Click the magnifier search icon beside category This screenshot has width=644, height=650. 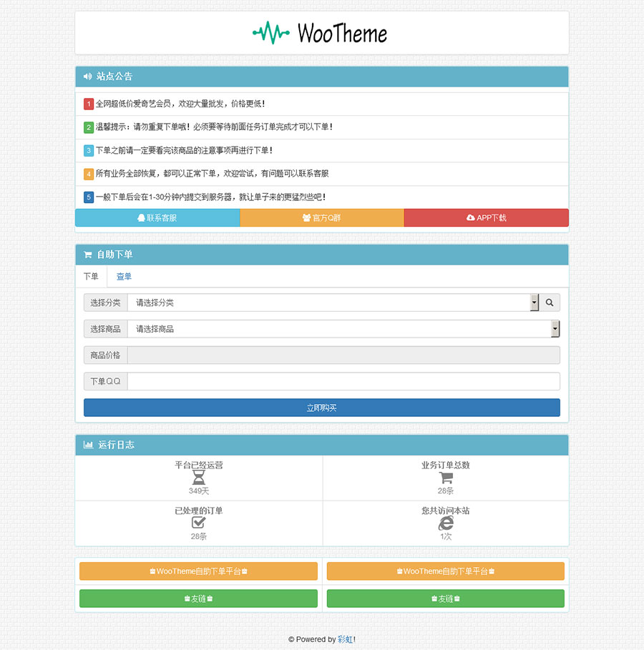550,302
